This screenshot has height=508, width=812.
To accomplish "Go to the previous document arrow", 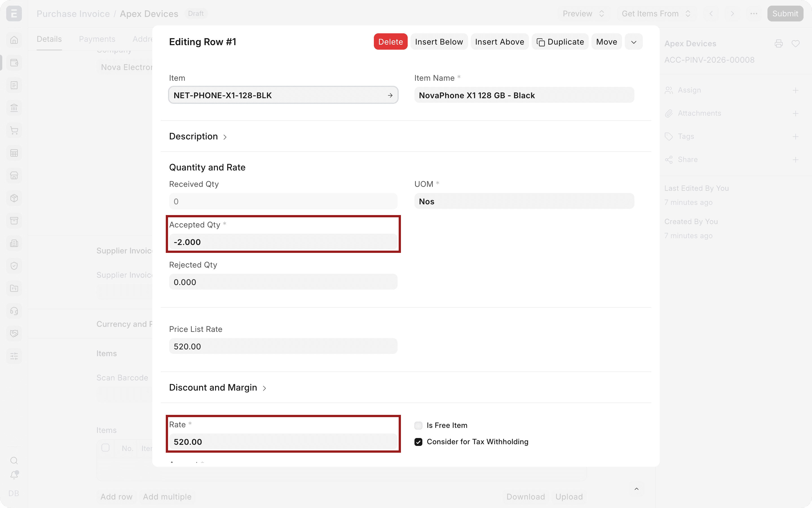I will click(x=711, y=14).
